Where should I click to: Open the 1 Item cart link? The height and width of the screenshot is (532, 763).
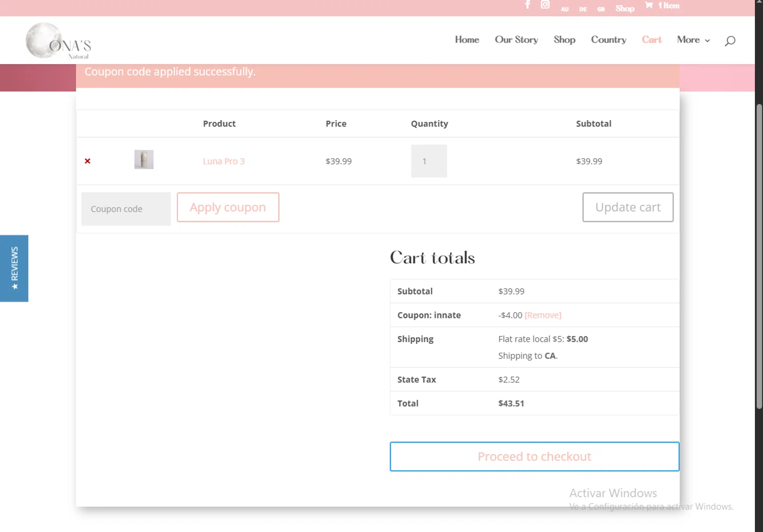668,6
